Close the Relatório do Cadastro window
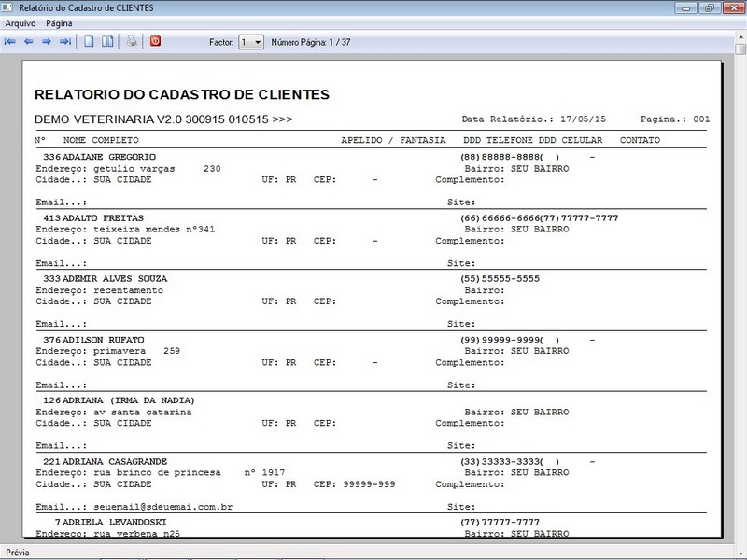Screen dimensions: 747x560 click(x=732, y=7)
